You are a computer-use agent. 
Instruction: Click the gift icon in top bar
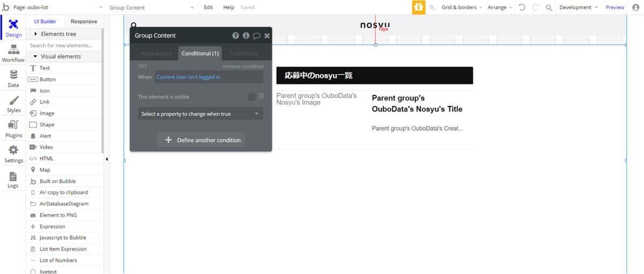(419, 7)
